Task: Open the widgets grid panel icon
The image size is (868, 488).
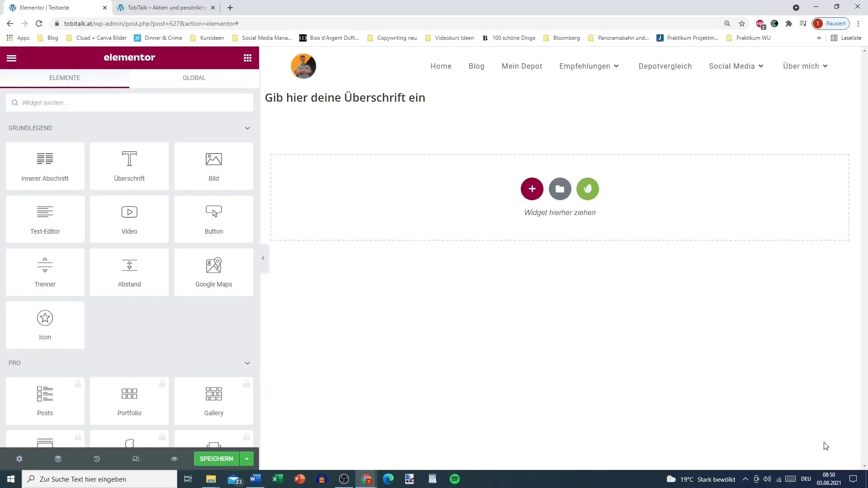Action: (x=247, y=58)
